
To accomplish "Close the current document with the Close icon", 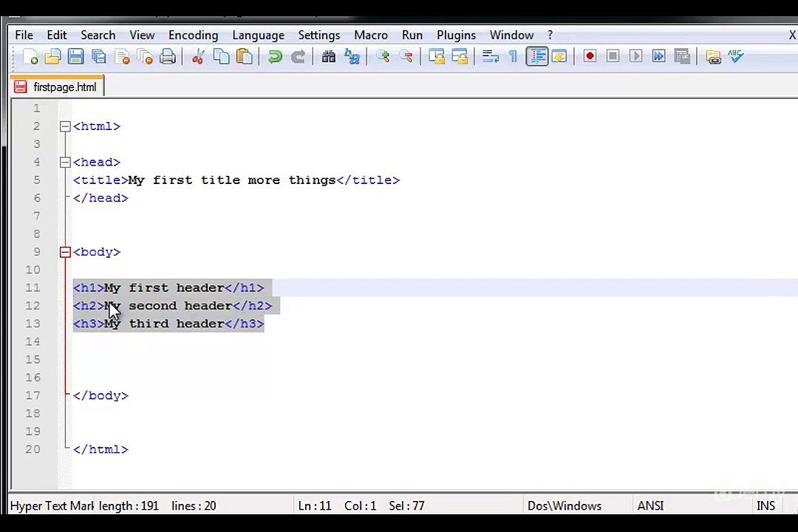I will [122, 56].
